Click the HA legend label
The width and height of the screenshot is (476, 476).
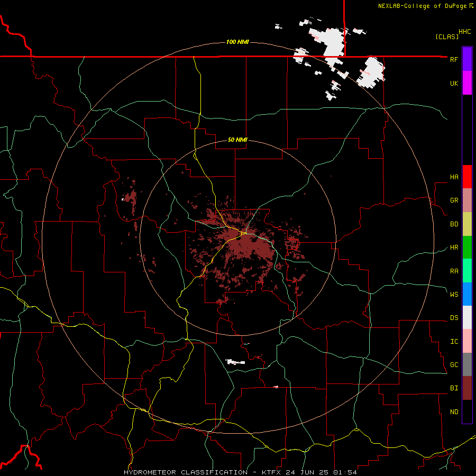pyautogui.click(x=454, y=177)
